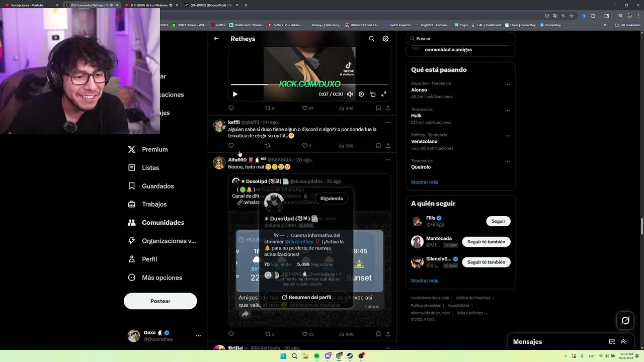
Task: Follow Mantecada back
Action: (486, 242)
